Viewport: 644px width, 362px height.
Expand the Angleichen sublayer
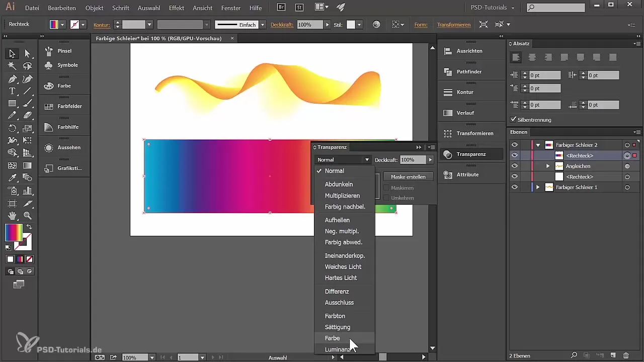[548, 166]
